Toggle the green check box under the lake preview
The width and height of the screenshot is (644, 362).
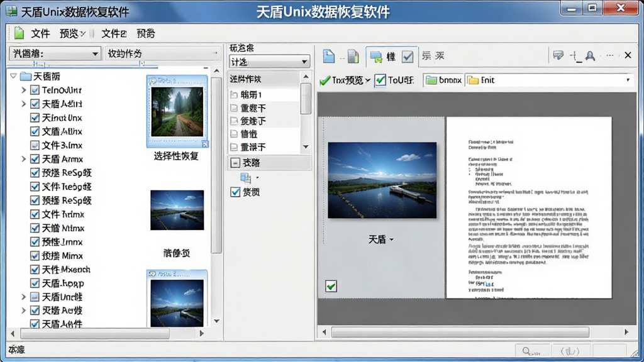tap(331, 286)
